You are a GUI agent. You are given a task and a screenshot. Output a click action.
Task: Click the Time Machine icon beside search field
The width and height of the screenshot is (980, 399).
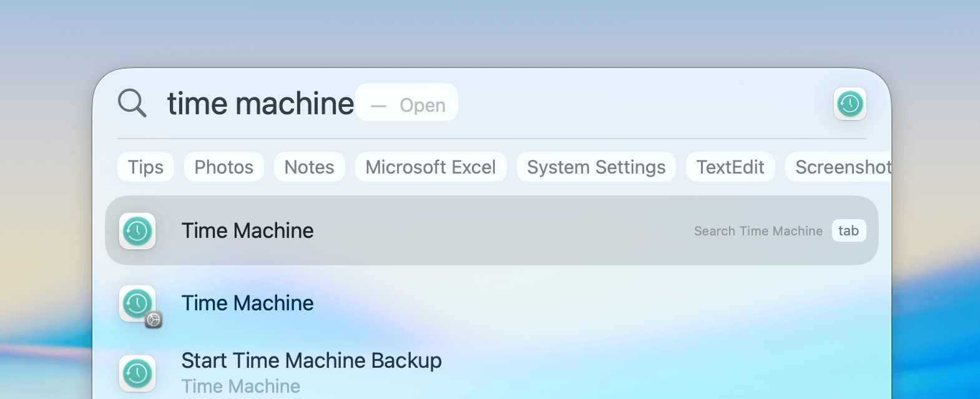coord(850,104)
